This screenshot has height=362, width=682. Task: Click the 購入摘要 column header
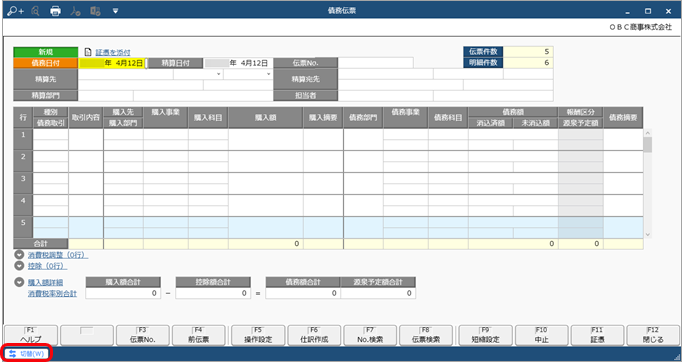(323, 117)
